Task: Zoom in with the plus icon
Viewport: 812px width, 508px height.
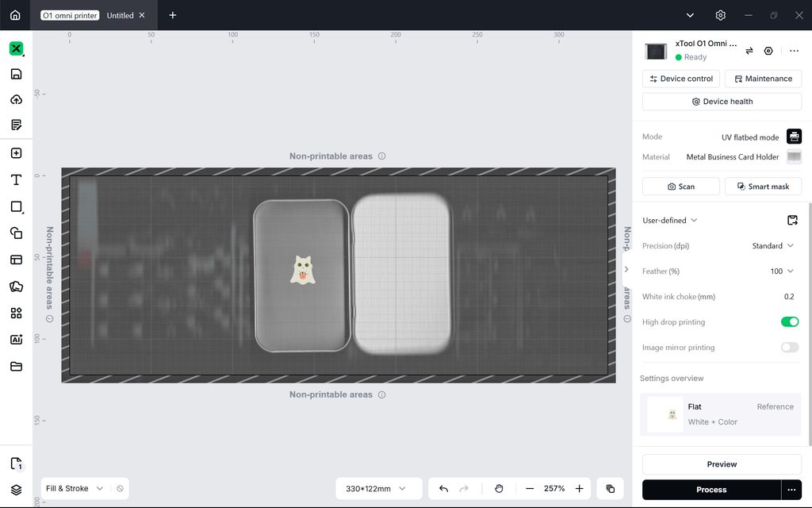Action: tap(579, 488)
